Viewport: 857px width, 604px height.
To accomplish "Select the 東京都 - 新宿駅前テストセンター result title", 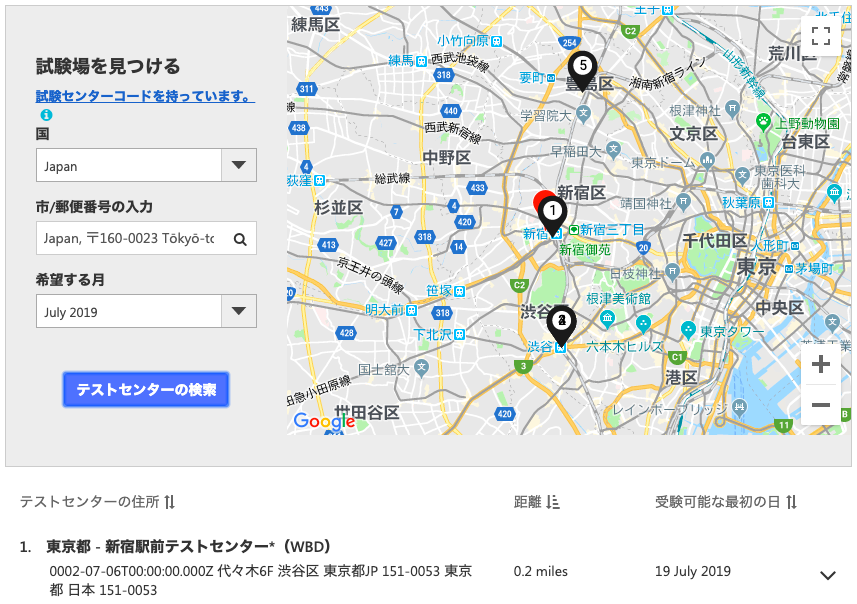I will (x=188, y=547).
